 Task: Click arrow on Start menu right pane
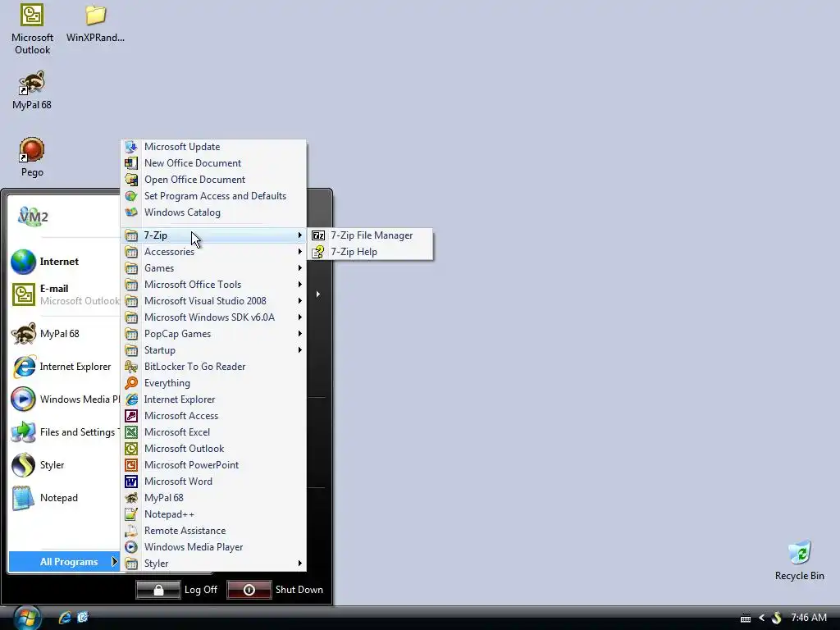click(318, 294)
